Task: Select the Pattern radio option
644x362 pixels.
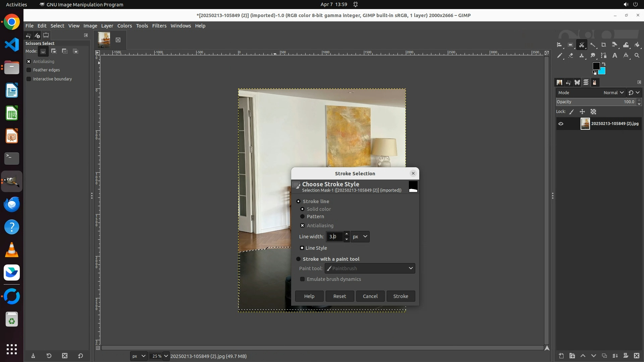Action: point(302,217)
